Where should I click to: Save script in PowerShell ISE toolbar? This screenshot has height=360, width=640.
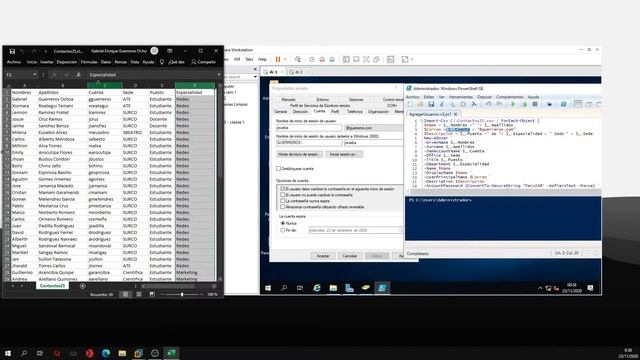pos(431,104)
